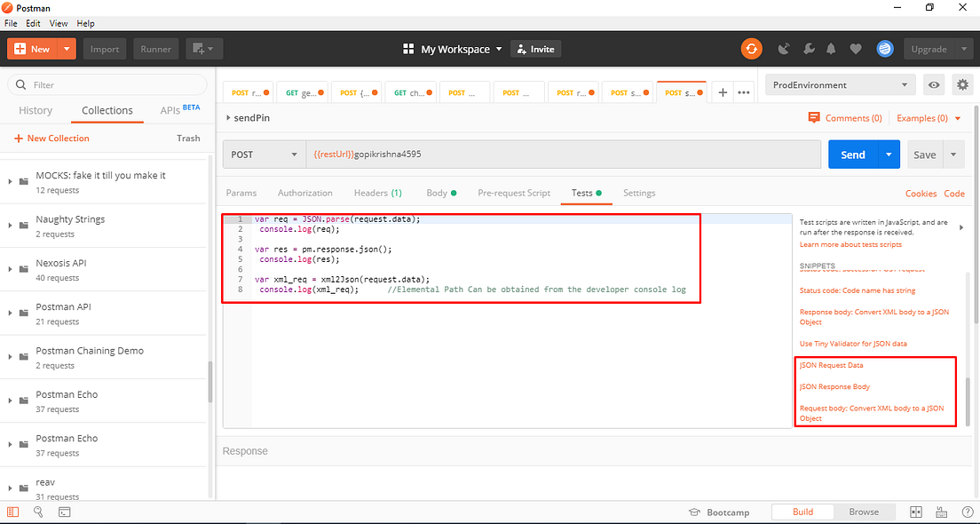980x524 pixels.
Task: Open the satellite Capture requests icon
Action: tap(784, 49)
